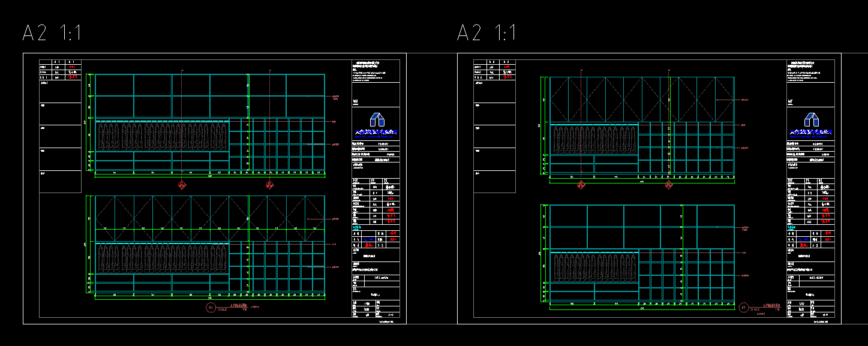868x346 pixels.
Task: Select hanging clothes in right sheet's upper elevation
Action: (594, 140)
